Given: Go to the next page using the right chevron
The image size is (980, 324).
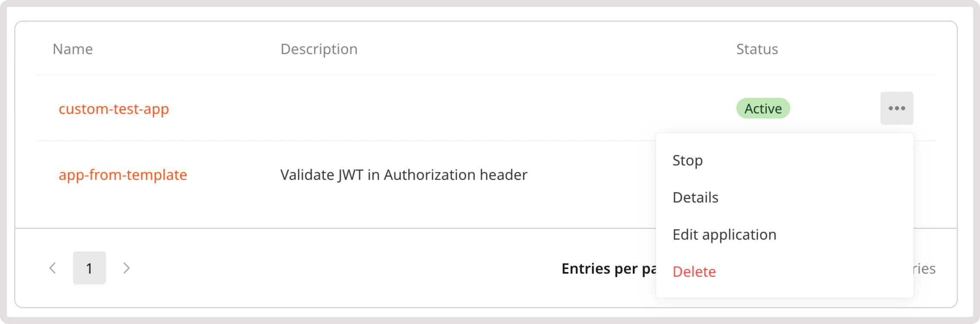Looking at the screenshot, I should pyautogui.click(x=126, y=268).
